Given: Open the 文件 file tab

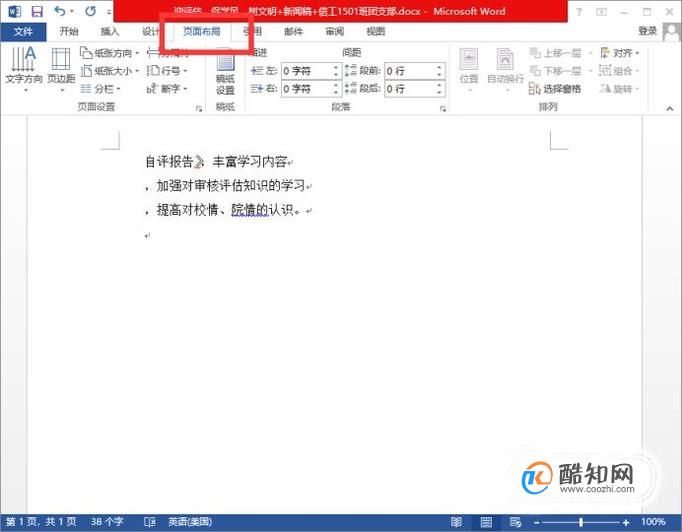Looking at the screenshot, I should (23, 31).
